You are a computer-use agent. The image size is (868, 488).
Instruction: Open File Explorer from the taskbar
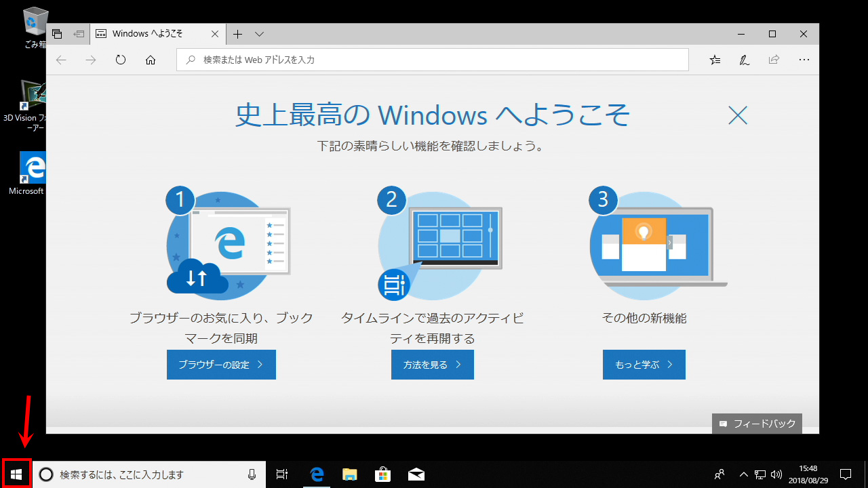pyautogui.click(x=349, y=474)
